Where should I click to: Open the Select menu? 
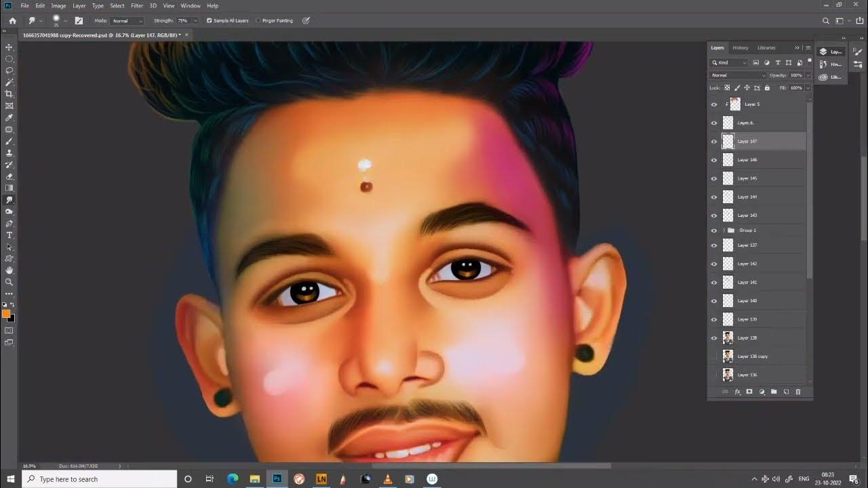(117, 5)
